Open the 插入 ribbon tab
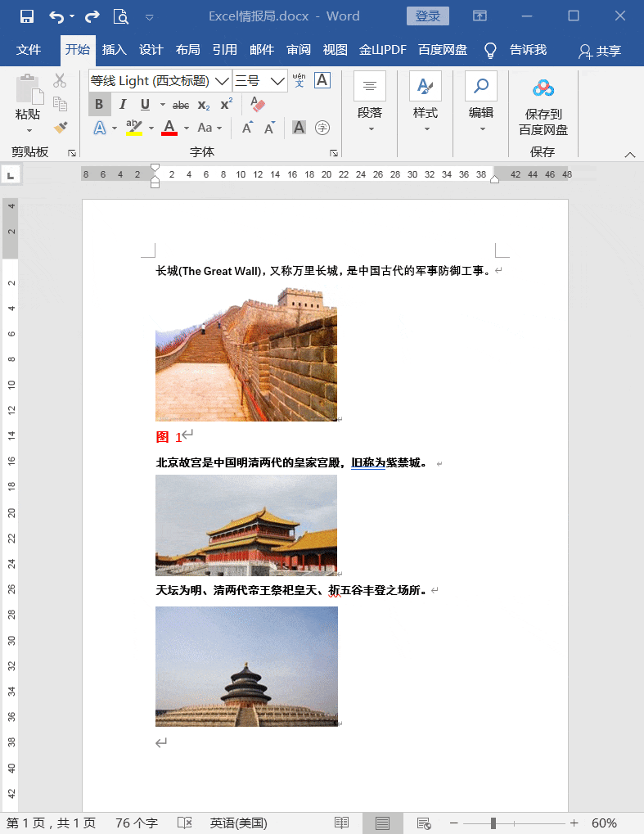The image size is (644, 834). point(115,50)
